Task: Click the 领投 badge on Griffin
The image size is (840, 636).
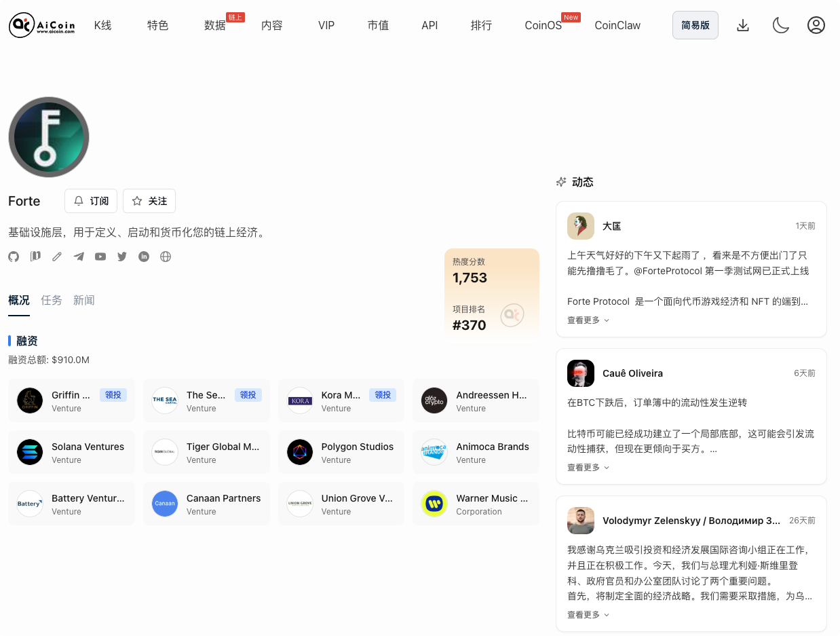Action: coord(113,394)
